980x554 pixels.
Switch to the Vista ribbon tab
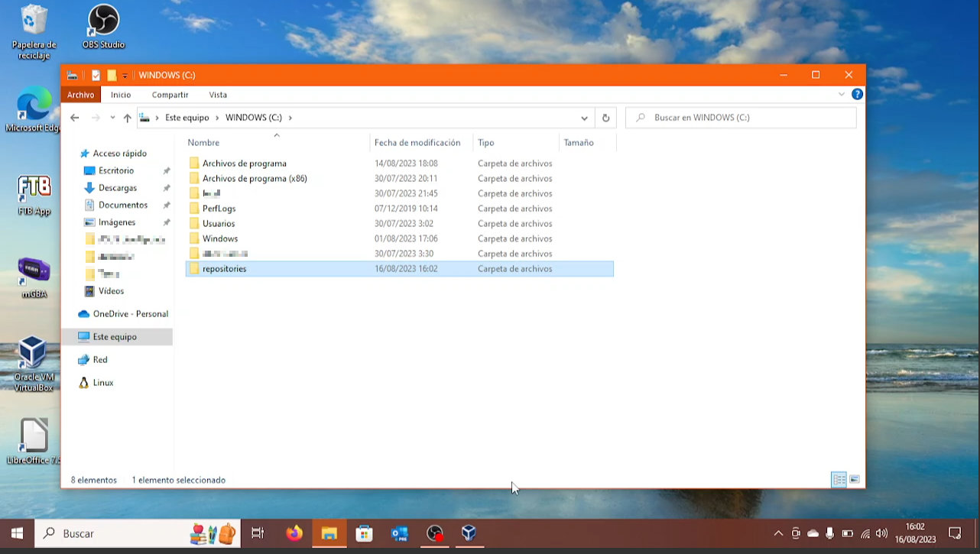click(x=218, y=95)
